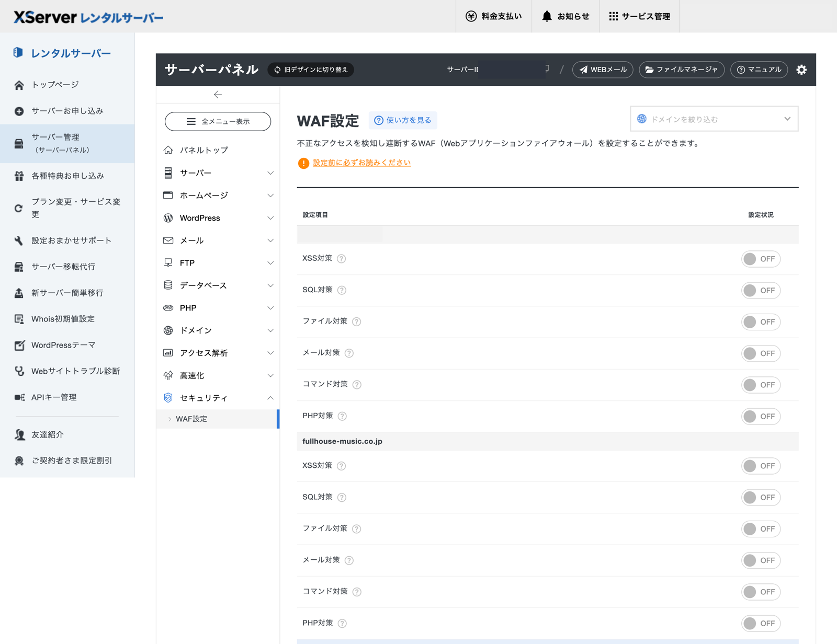This screenshot has width=837, height=644.
Task: Toggle first XSS対策 switch on
Action: coord(761,259)
